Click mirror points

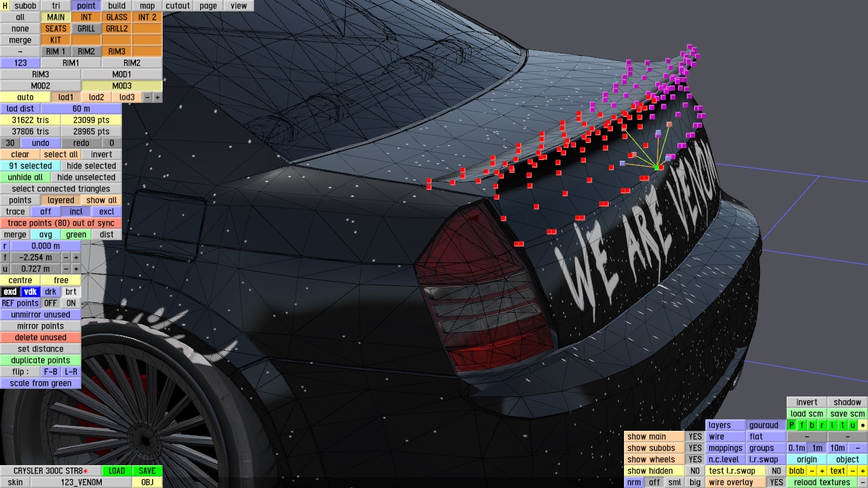click(x=41, y=326)
